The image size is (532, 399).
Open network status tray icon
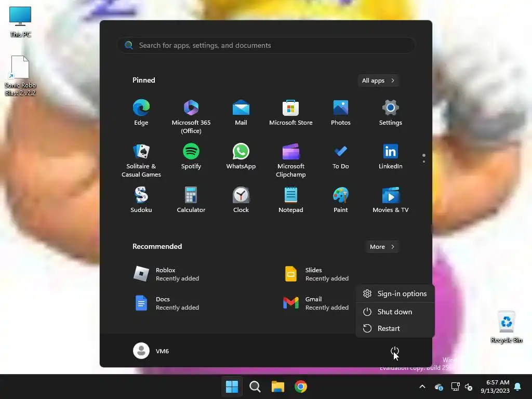pyautogui.click(x=455, y=387)
